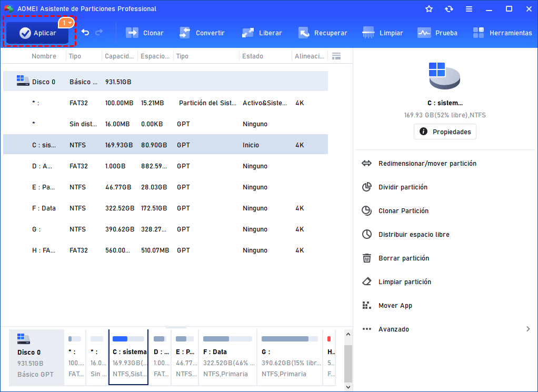This screenshot has height=392, width=538.
Task: Open the hamburger menu in title bar
Action: pyautogui.click(x=469, y=9)
